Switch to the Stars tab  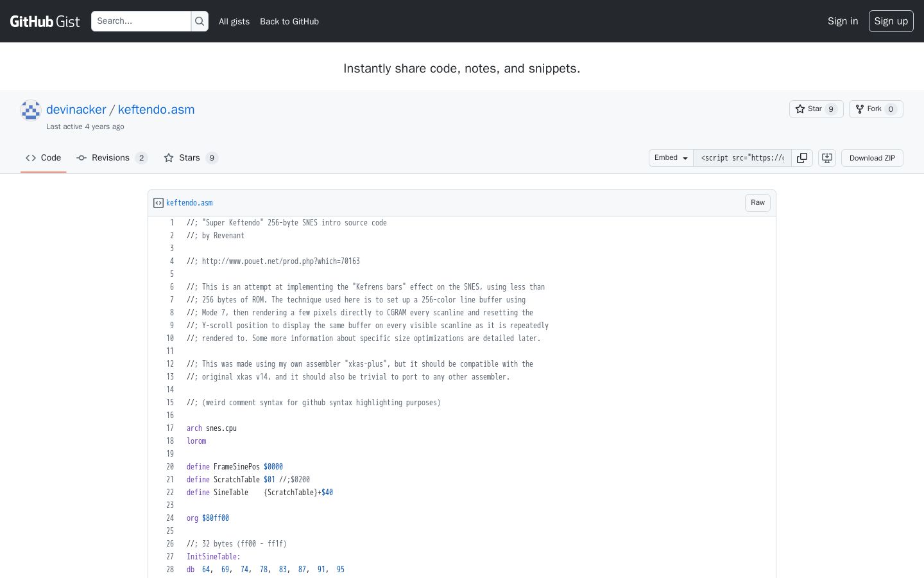pos(191,158)
